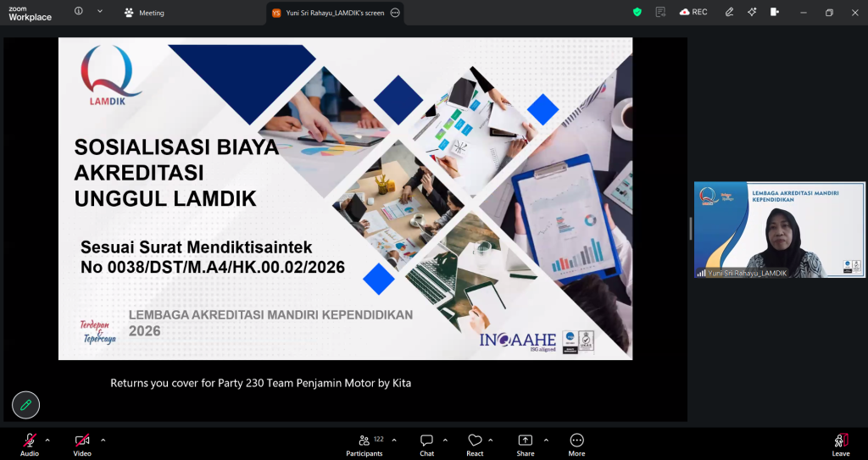Click the Zoom Workplace logo
Viewport: 868px width, 460px height.
(x=30, y=14)
